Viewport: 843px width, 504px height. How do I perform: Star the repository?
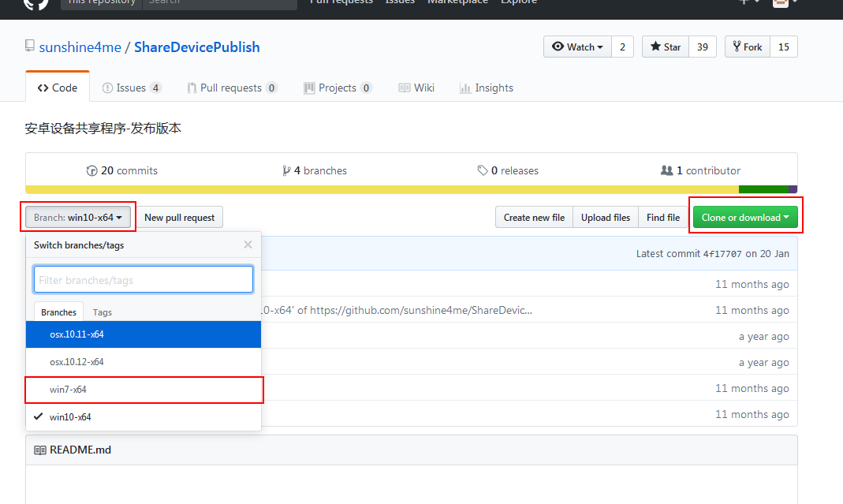click(x=665, y=47)
